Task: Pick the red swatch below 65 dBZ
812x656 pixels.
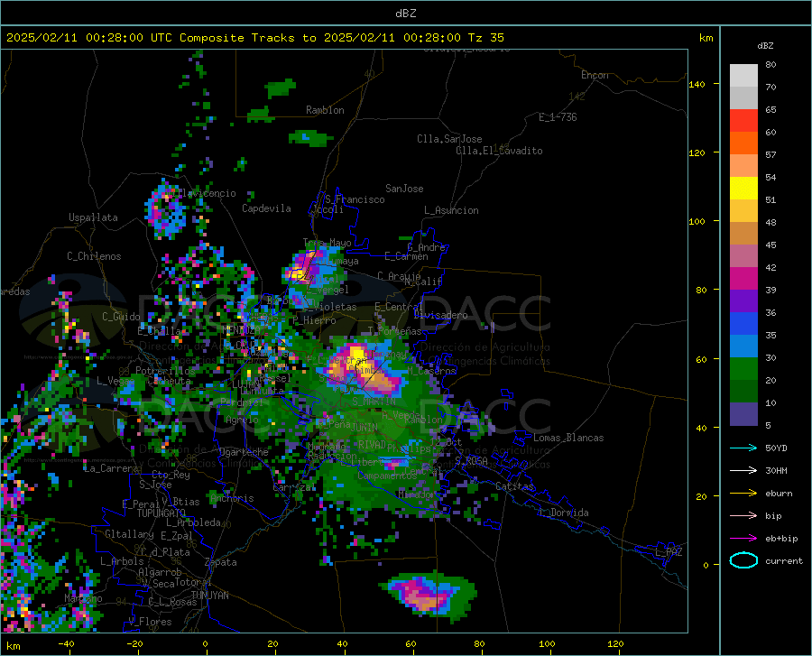Action: click(x=743, y=121)
